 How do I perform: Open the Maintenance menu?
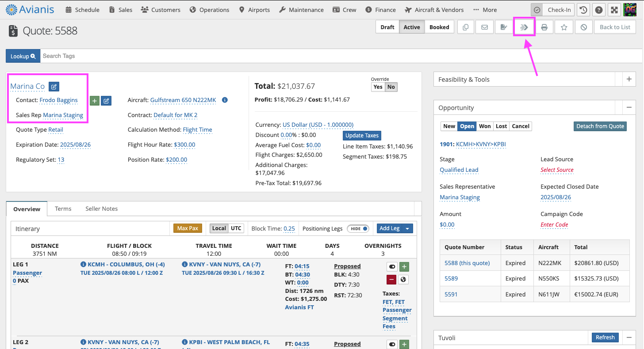301,10
